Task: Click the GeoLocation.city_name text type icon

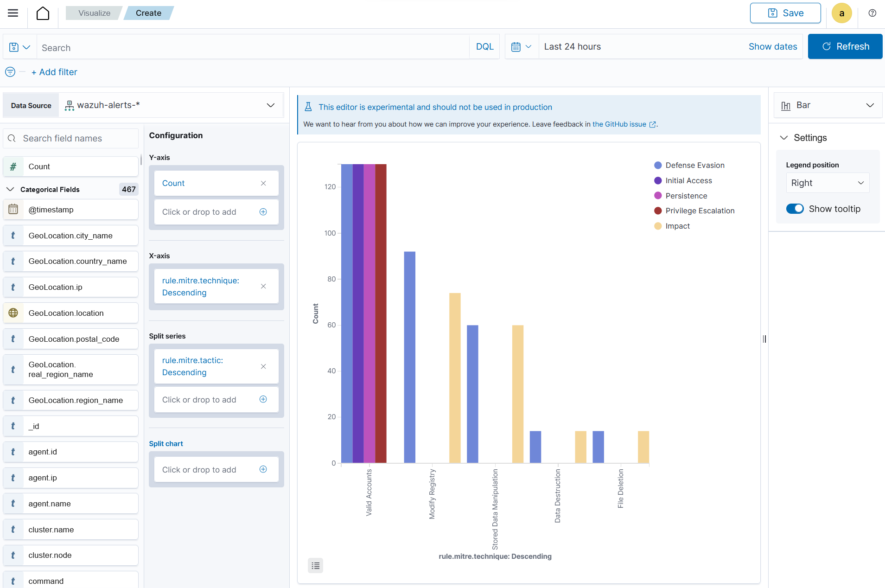Action: click(x=13, y=236)
